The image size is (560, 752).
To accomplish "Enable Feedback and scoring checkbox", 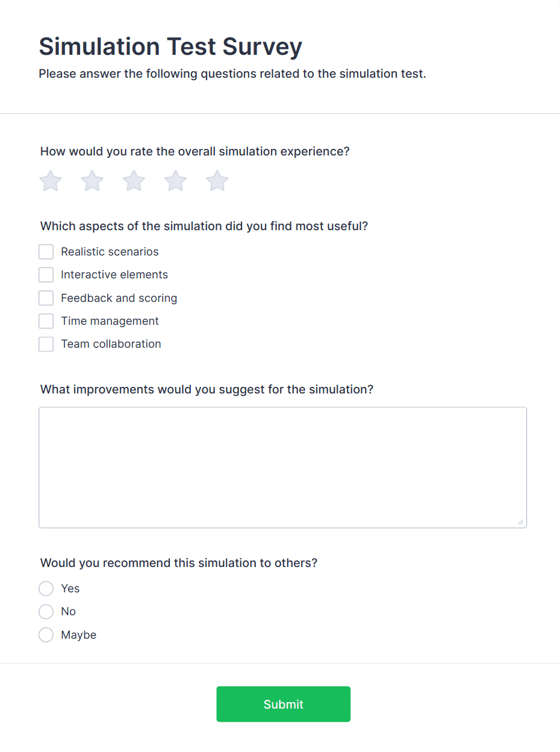I will (x=46, y=298).
